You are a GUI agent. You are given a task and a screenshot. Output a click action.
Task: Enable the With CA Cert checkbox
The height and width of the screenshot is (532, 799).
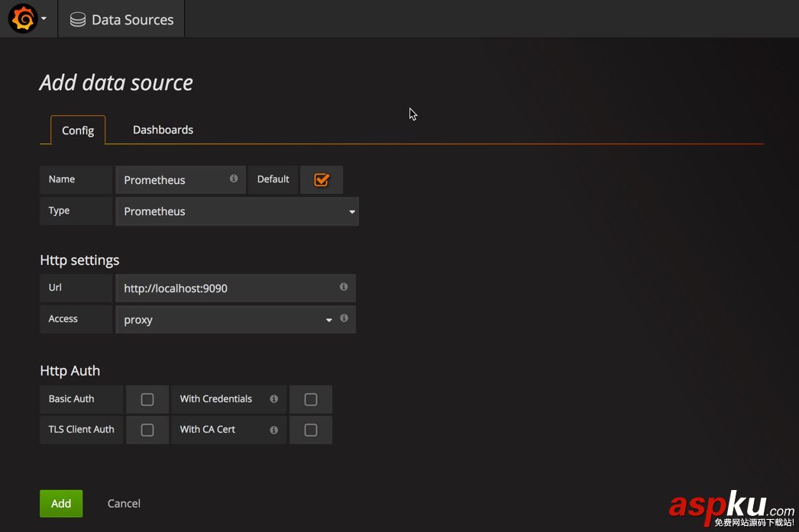coord(311,430)
